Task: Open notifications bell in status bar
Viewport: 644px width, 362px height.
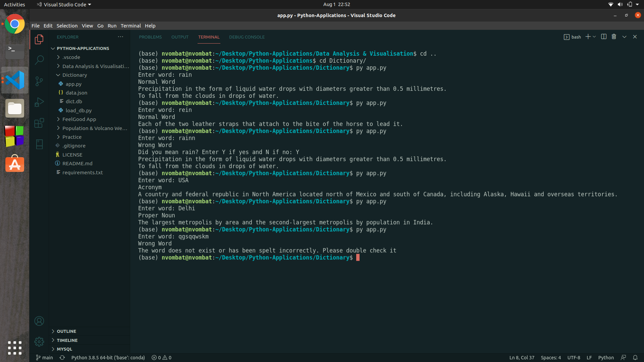Action: [635, 358]
